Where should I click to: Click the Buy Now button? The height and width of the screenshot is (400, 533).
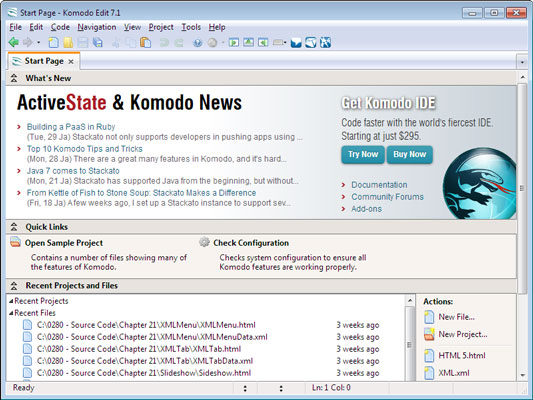coord(410,155)
